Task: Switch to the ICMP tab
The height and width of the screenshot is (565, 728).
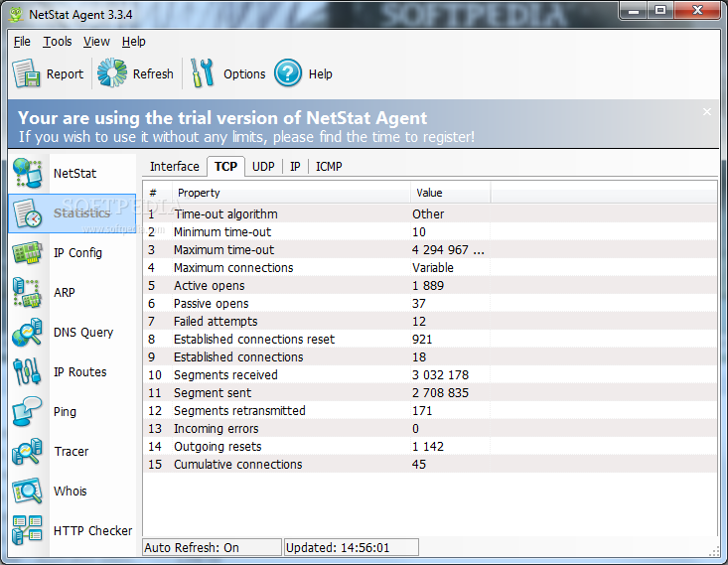Action: pos(329,166)
